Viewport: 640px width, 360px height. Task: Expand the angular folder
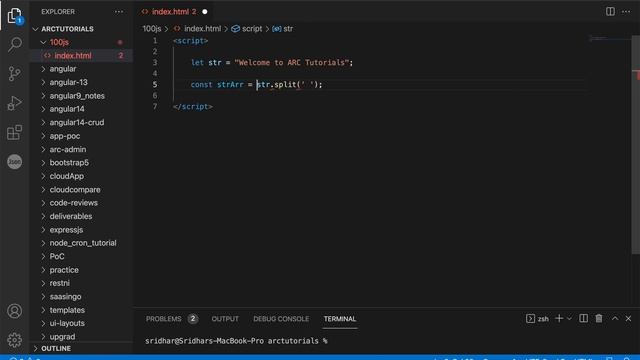click(63, 69)
